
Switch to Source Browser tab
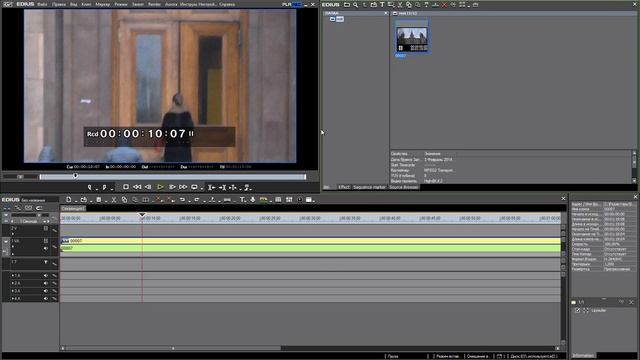pyautogui.click(x=404, y=187)
